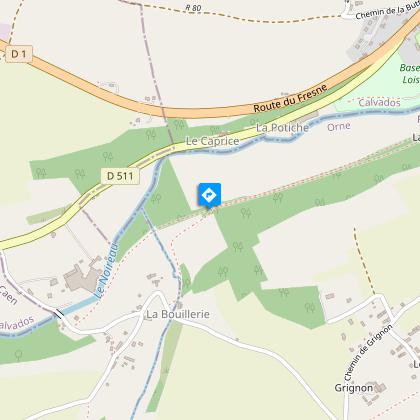Screen dimensions: 420x420
Task: Click the La Potiche place label
Action: click(282, 128)
